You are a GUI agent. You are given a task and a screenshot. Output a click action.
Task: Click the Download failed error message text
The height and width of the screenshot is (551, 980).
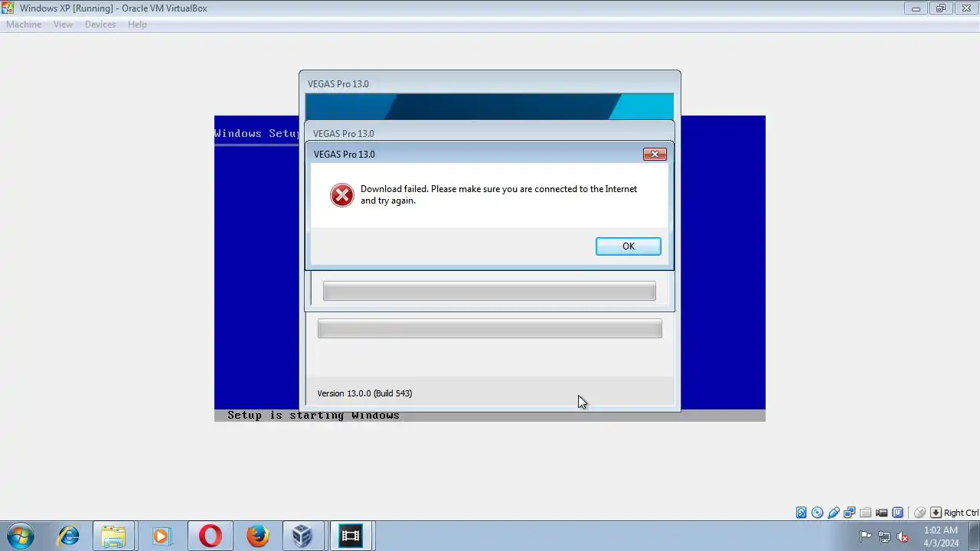click(498, 194)
